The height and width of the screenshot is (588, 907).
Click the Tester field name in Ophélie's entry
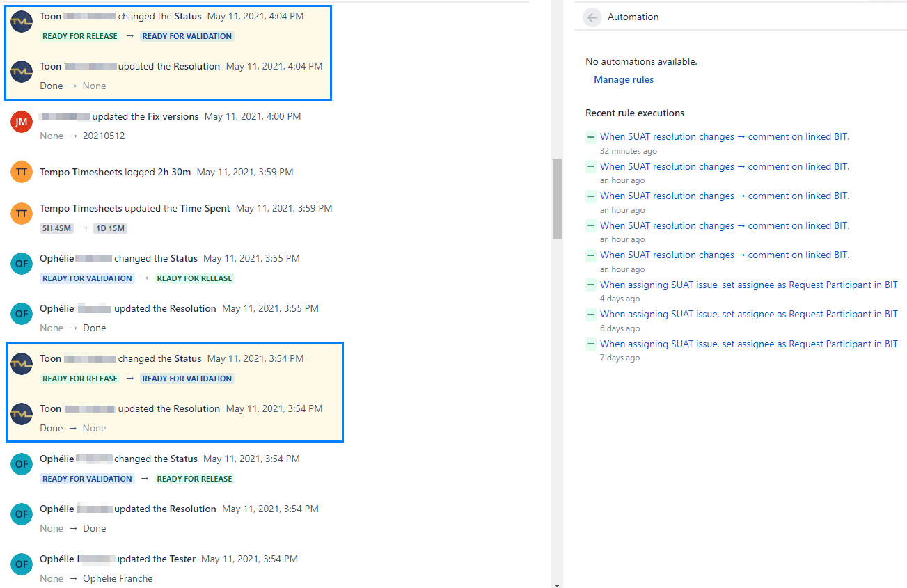click(182, 559)
